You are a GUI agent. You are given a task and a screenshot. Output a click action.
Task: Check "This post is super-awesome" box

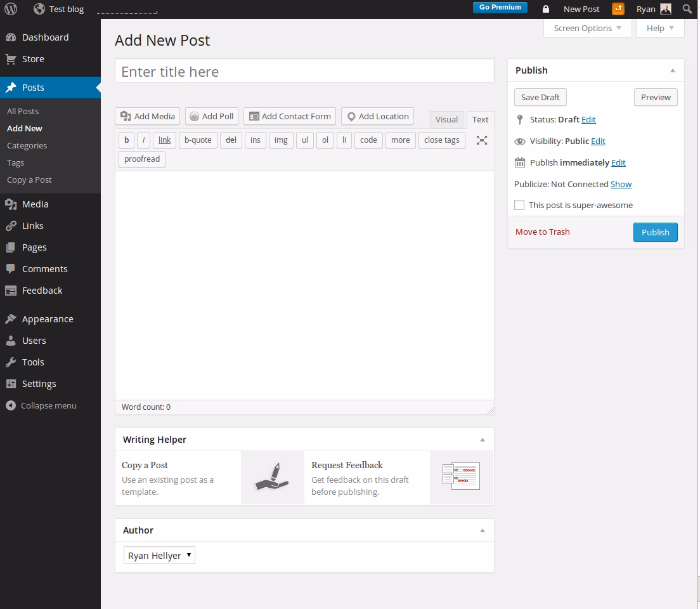coord(519,205)
